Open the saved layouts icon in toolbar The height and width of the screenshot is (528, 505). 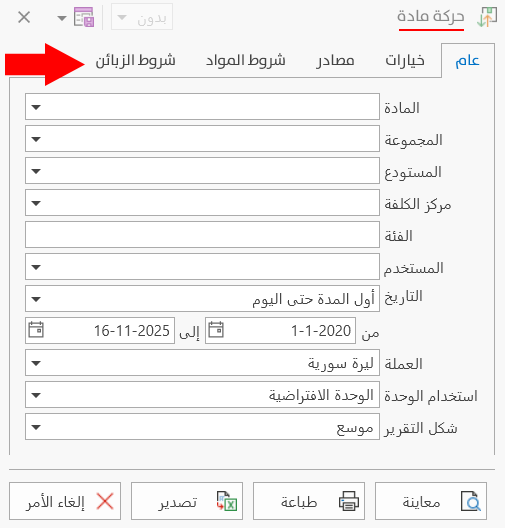pyautogui.click(x=84, y=17)
